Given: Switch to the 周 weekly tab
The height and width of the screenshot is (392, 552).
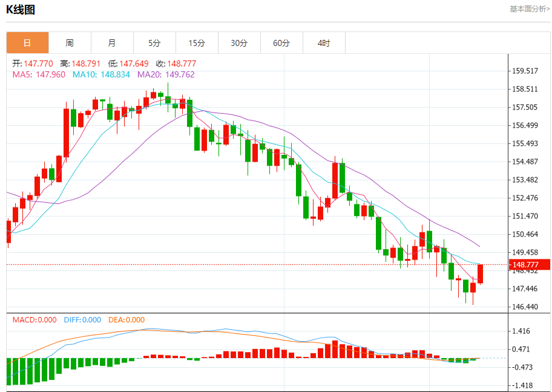Looking at the screenshot, I should point(70,43).
